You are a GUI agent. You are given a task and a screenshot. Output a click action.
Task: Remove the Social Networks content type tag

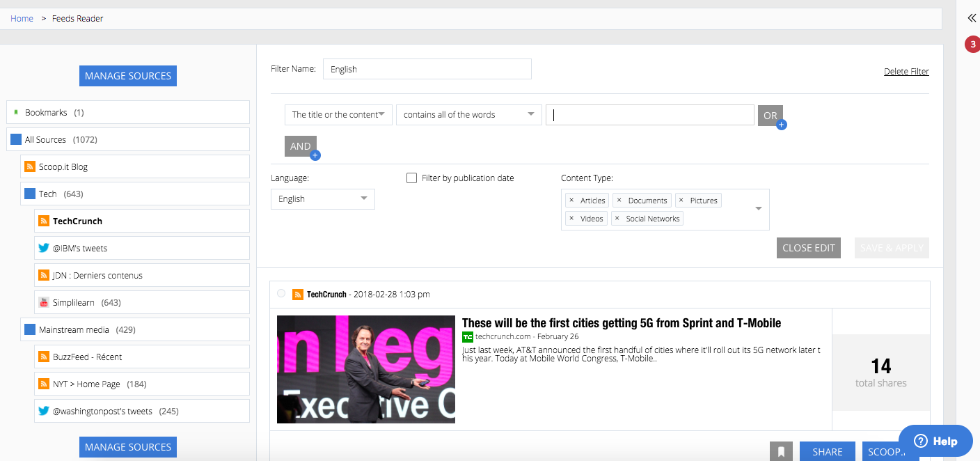point(617,219)
